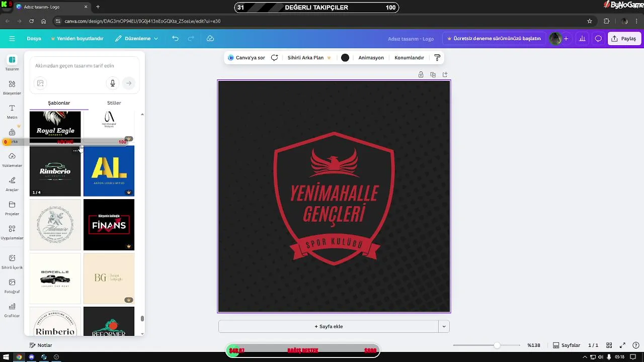Click the Konumlandır toolbar option
This screenshot has height=362, width=644.
[x=409, y=58]
